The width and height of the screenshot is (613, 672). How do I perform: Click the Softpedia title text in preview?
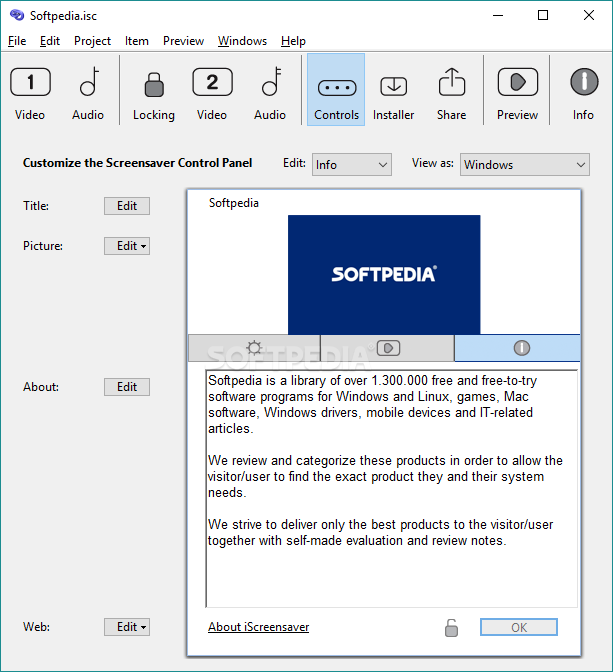[x=234, y=203]
